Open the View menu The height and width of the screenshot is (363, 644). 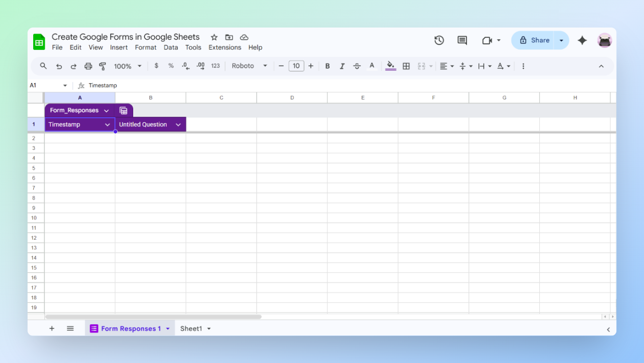point(96,47)
